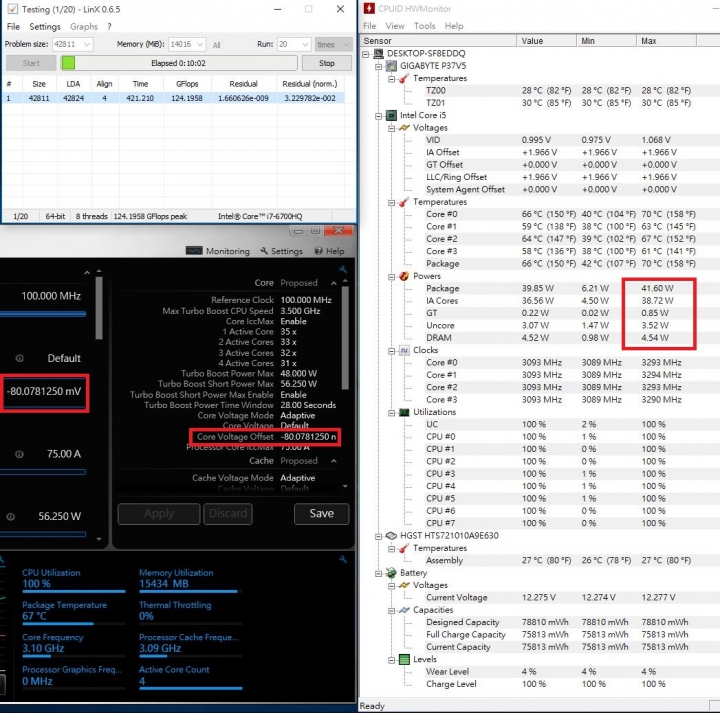720x713 pixels.
Task: Click the -80.0781250 mV voltage offset field
Action: click(x=44, y=392)
